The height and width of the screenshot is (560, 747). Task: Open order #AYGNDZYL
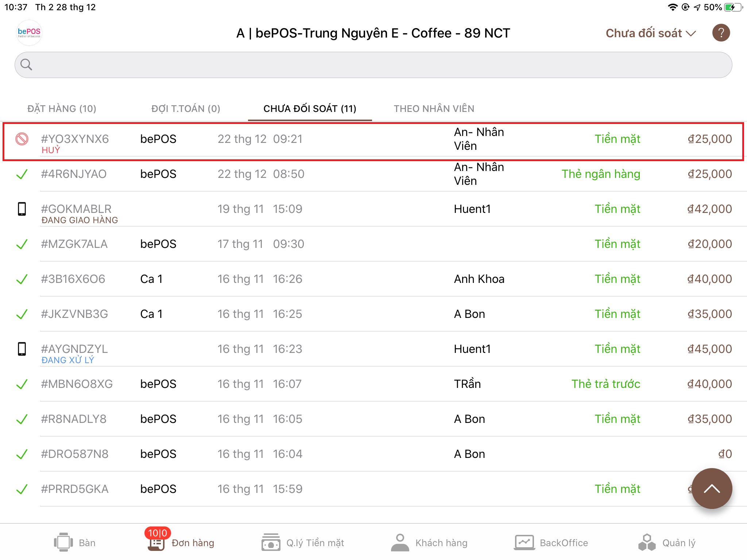[373, 349]
